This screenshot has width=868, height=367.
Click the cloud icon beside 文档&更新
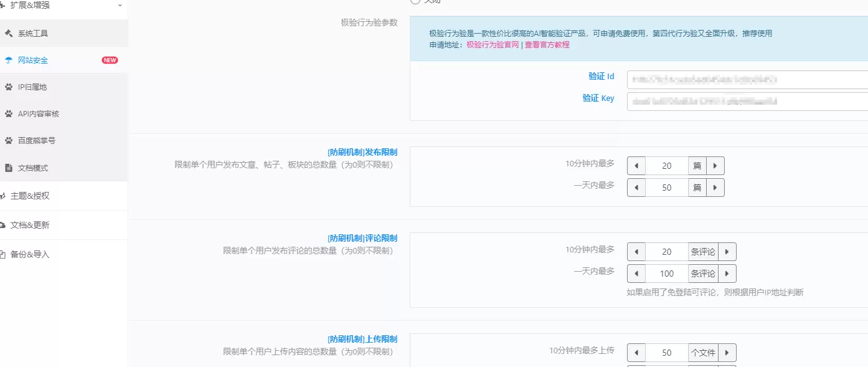pyautogui.click(x=3, y=225)
